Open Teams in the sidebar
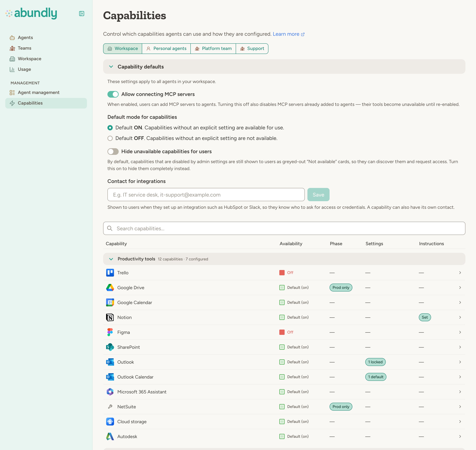476x450 pixels. 46,48
